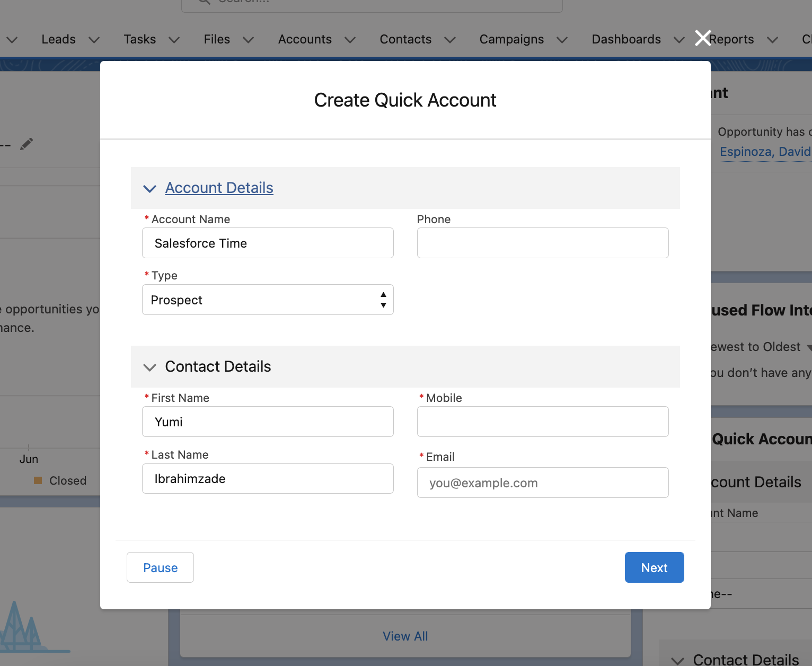The height and width of the screenshot is (666, 812).
Task: Switch to the Contacts tab
Action: coord(405,39)
